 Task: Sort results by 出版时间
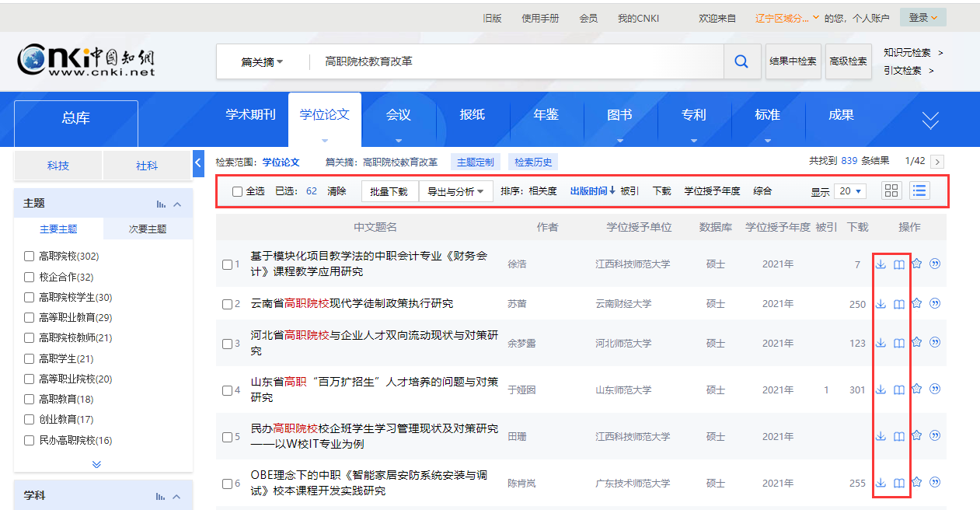[x=592, y=191]
